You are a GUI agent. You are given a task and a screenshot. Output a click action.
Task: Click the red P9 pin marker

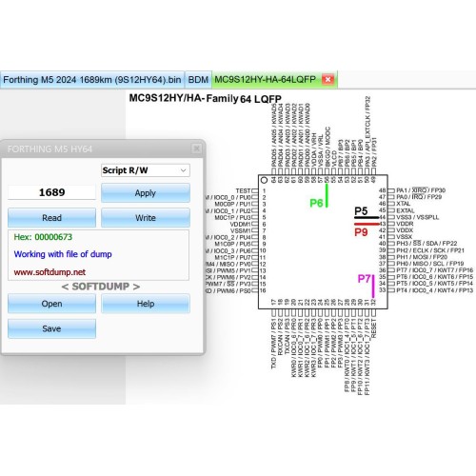coord(361,232)
